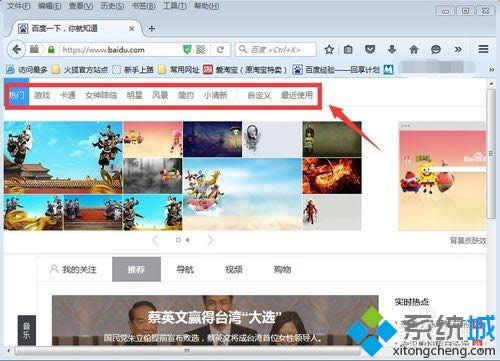Select the second skin page dot indicator
The height and width of the screenshot is (361, 500).
[188, 240]
